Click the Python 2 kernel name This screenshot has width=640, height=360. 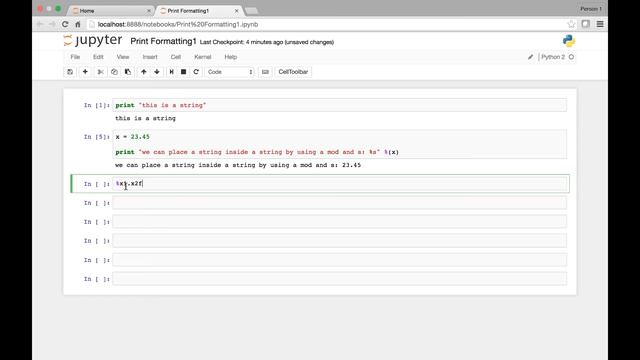click(553, 57)
